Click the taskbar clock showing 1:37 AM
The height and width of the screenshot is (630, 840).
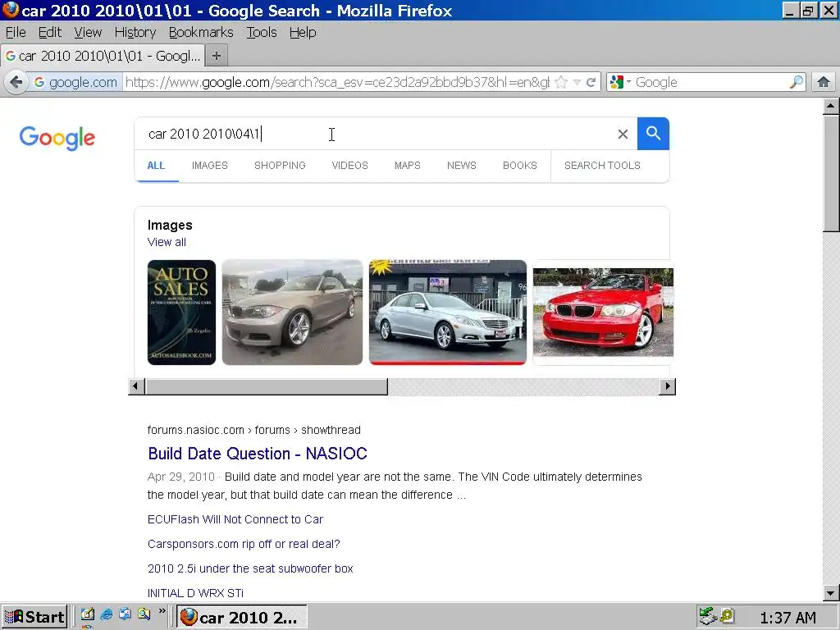(x=787, y=617)
